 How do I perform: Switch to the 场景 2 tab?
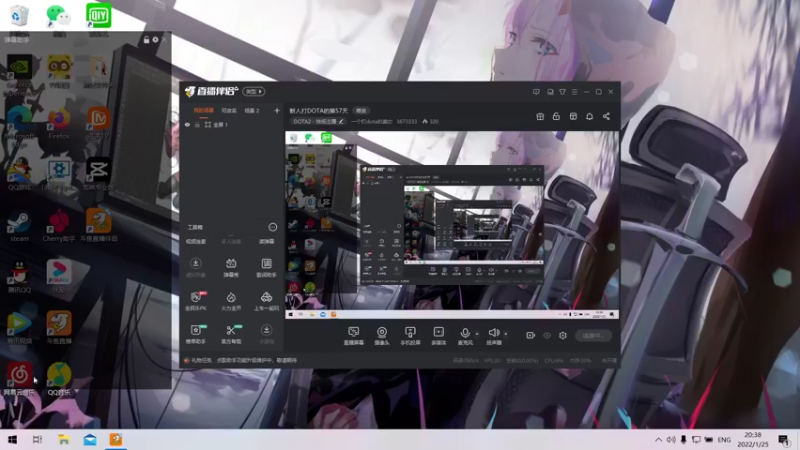coord(252,110)
